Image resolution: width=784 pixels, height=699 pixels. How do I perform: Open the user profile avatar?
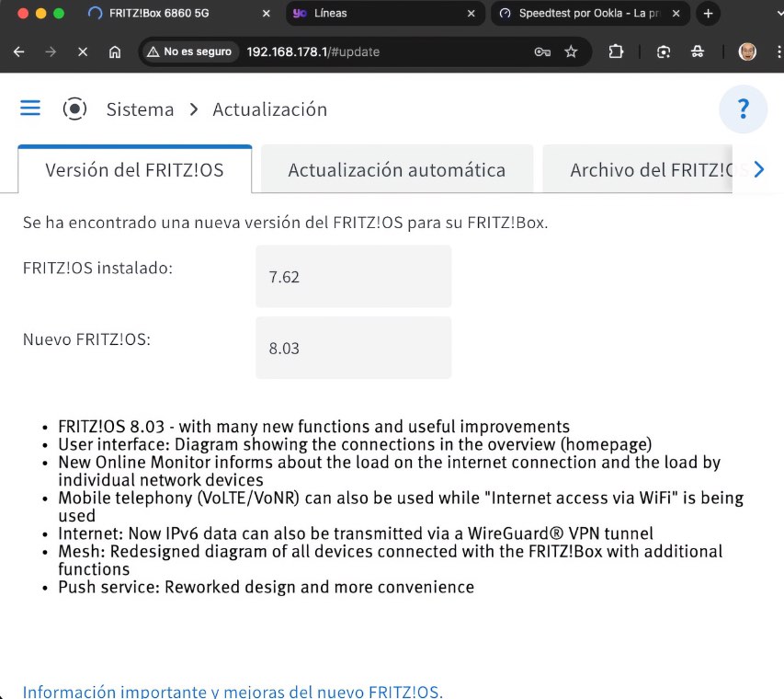(x=747, y=52)
